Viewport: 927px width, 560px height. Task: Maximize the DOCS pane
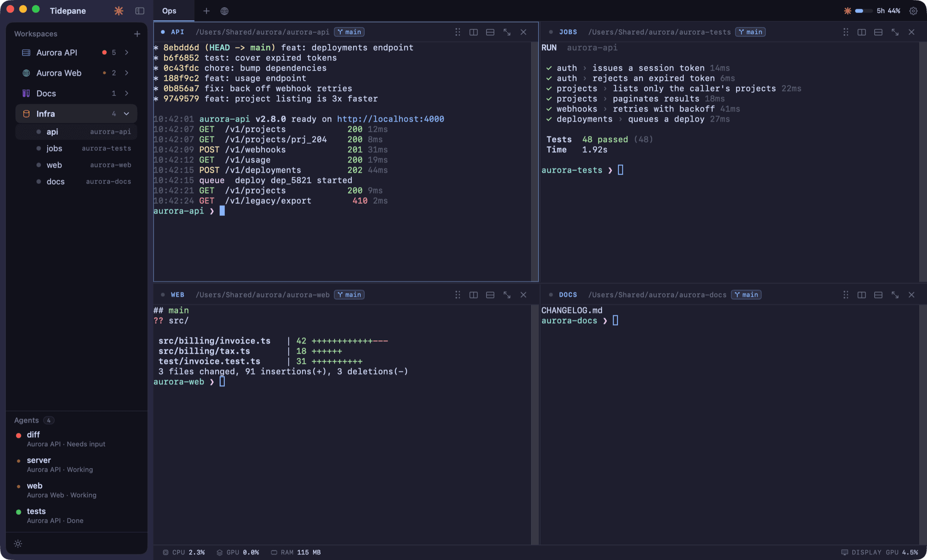coord(895,295)
